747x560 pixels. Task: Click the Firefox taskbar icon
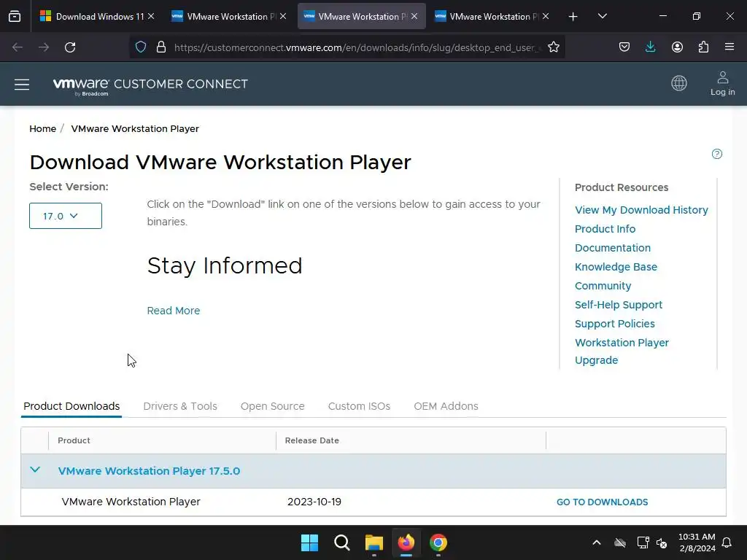click(406, 542)
